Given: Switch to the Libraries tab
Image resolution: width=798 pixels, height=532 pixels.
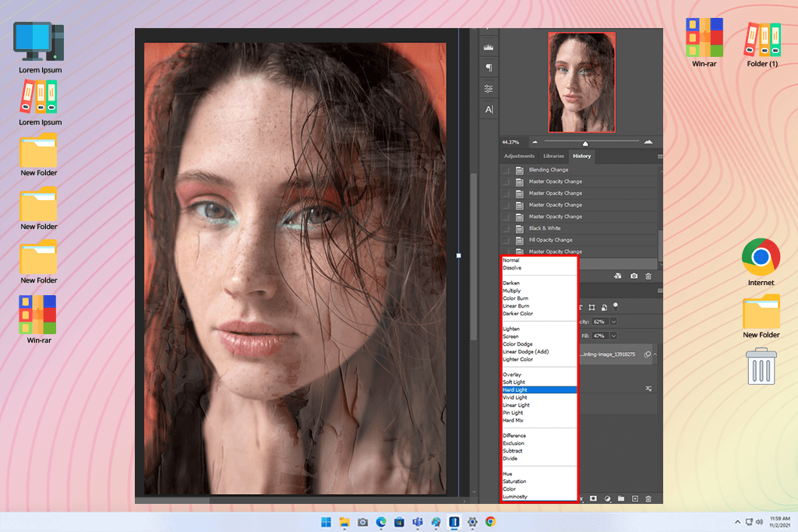Looking at the screenshot, I should [553, 156].
